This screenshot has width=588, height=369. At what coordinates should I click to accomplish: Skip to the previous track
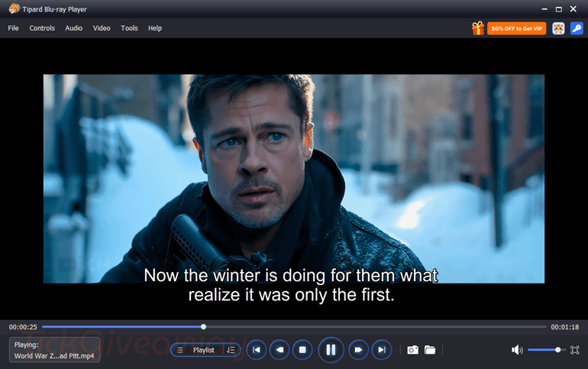(257, 350)
